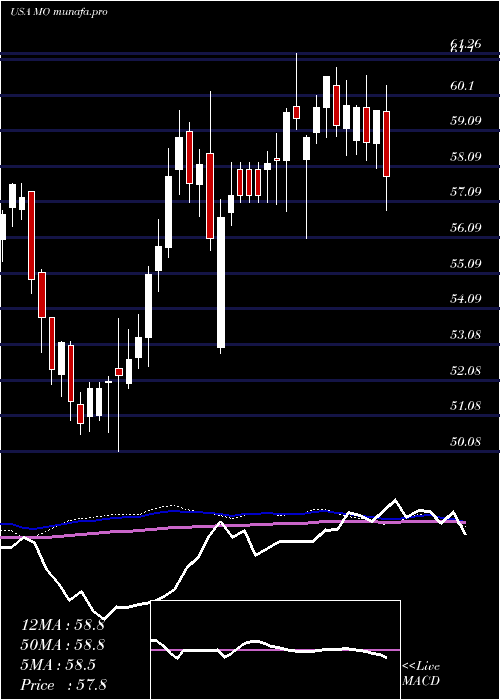The width and height of the screenshot is (500, 700).
Task: Click the '<<Live MACD' label
Action: (421, 674)
